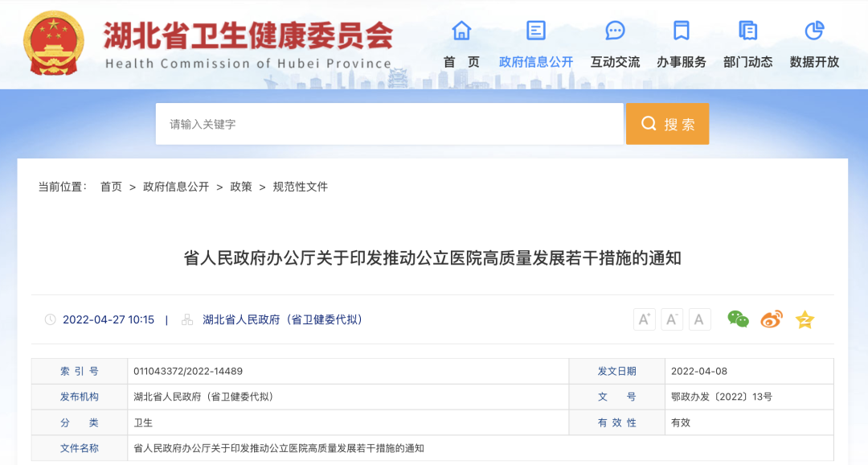Share the article to WeChat
Screen dimensions: 868x465
click(739, 319)
